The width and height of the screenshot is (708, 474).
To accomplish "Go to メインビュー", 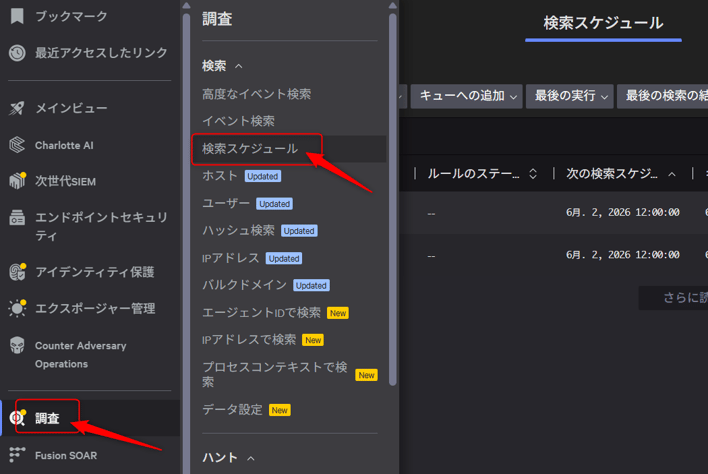I will point(71,108).
